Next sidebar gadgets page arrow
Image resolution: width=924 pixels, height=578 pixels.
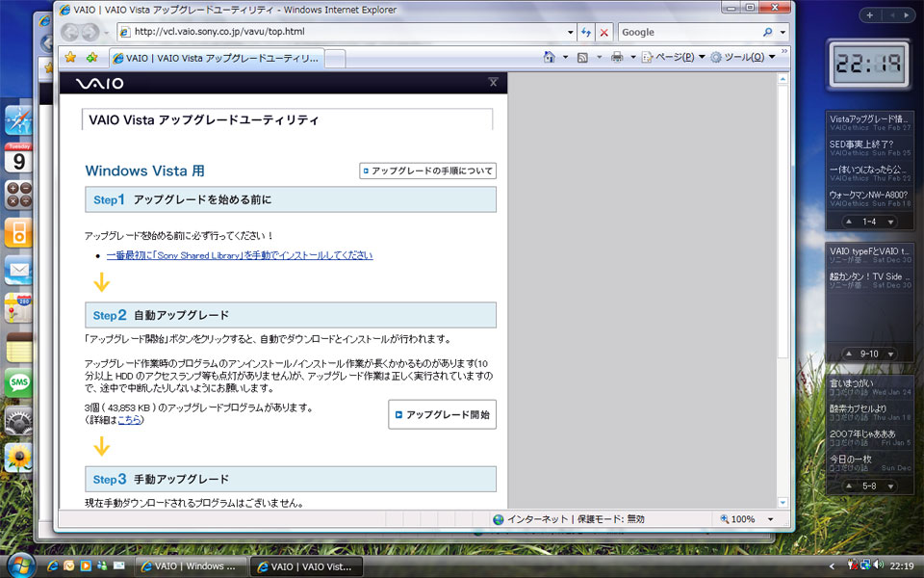click(x=906, y=15)
